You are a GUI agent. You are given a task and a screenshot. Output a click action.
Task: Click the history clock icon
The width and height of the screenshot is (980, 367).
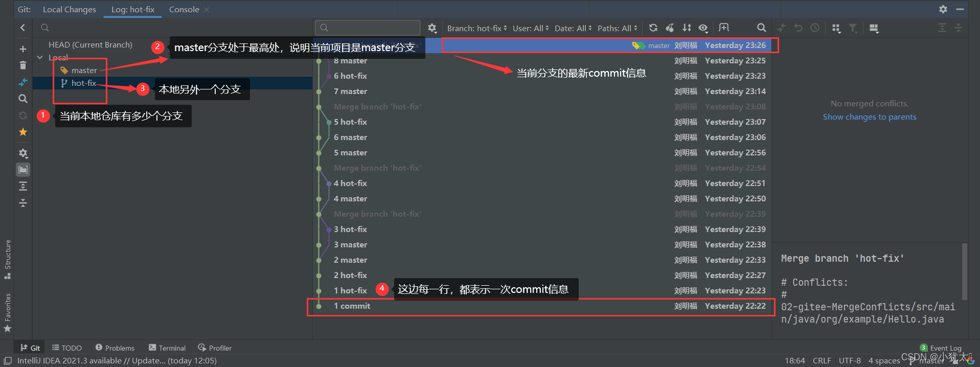pyautogui.click(x=815, y=28)
